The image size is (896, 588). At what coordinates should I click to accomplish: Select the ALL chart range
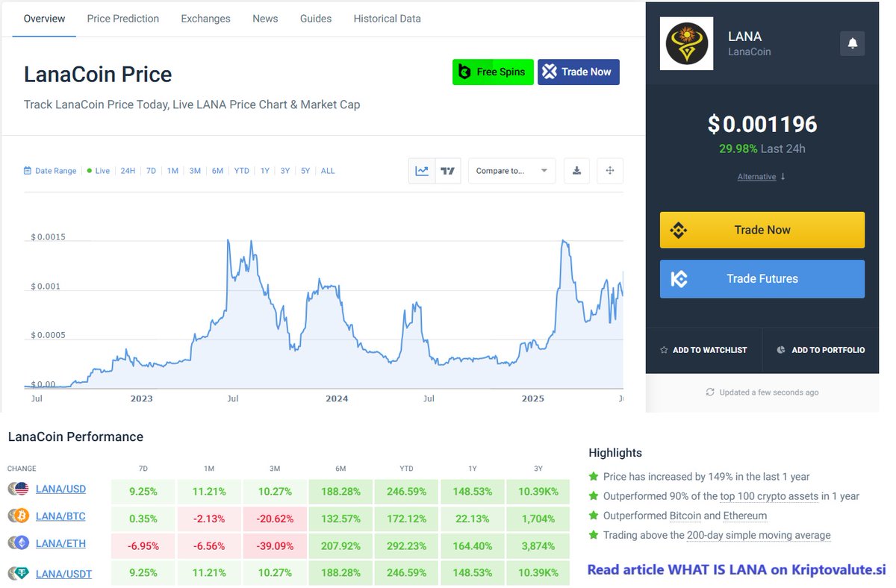(328, 171)
